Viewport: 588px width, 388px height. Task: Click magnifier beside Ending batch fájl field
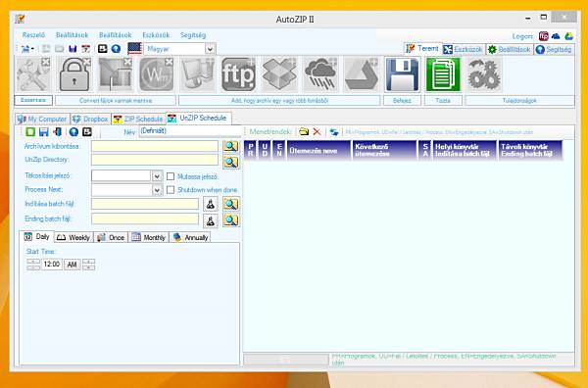click(231, 220)
